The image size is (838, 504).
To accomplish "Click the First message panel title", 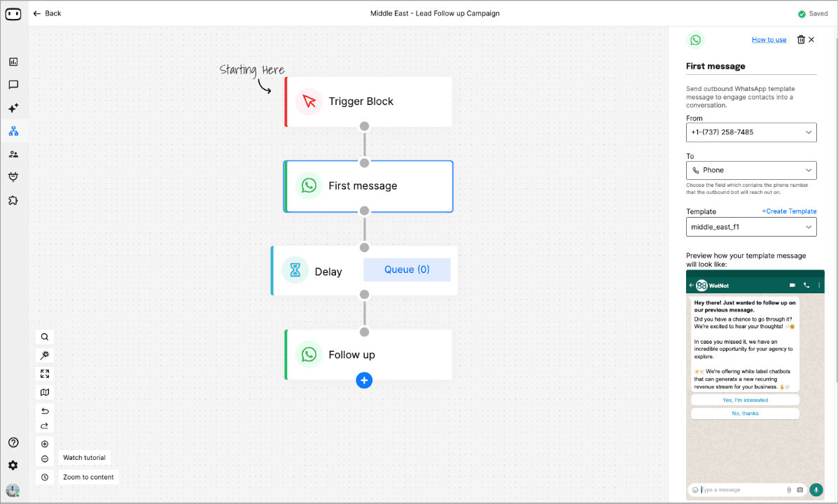I will tap(715, 66).
